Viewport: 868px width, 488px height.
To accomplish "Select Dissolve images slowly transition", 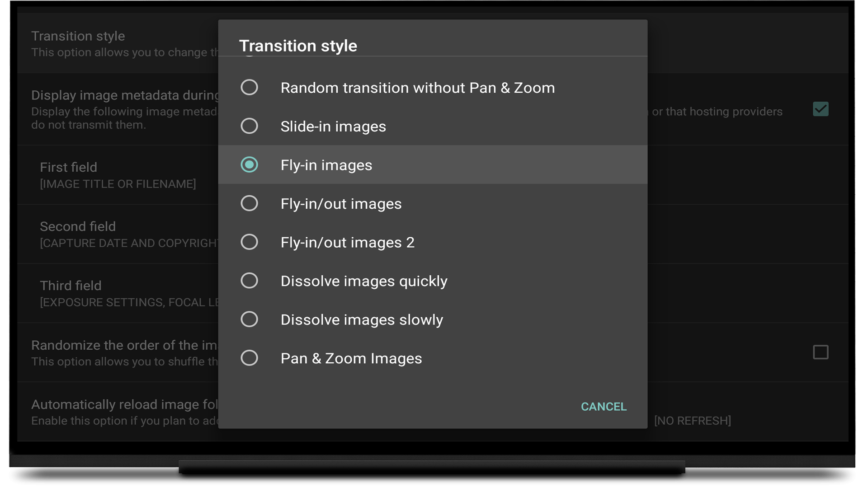I will (361, 319).
